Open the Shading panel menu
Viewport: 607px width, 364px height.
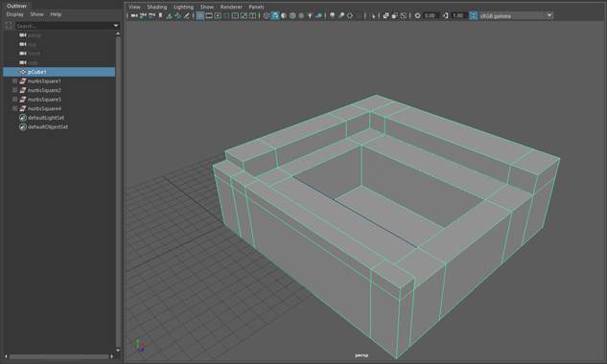click(156, 7)
